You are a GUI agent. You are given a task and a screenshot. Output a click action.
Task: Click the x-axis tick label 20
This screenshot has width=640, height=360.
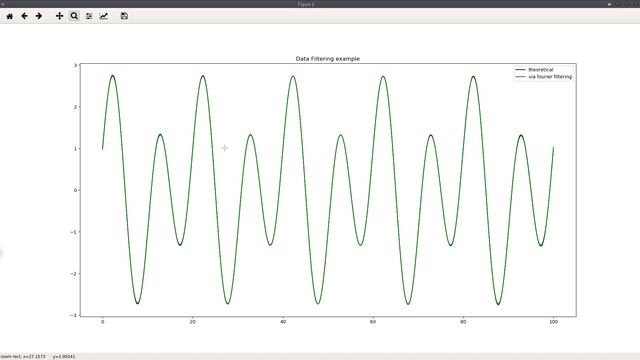point(193,322)
